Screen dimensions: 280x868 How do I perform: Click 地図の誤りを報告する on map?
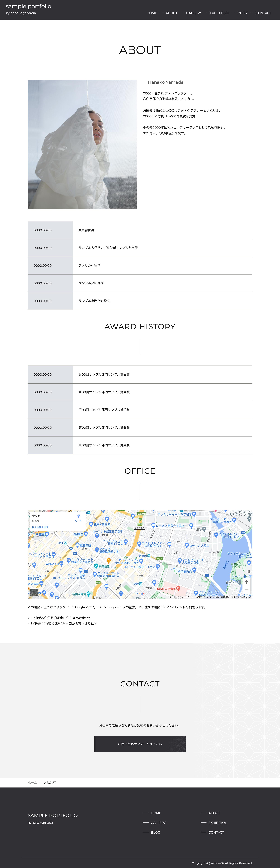click(241, 597)
